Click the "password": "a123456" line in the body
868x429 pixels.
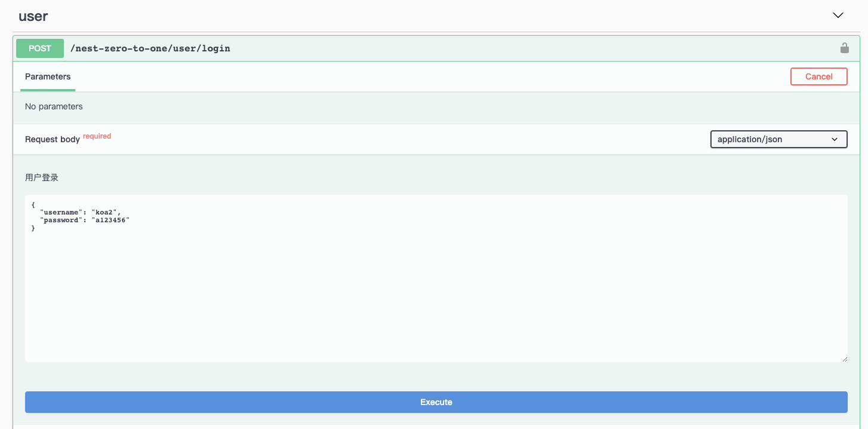click(84, 220)
